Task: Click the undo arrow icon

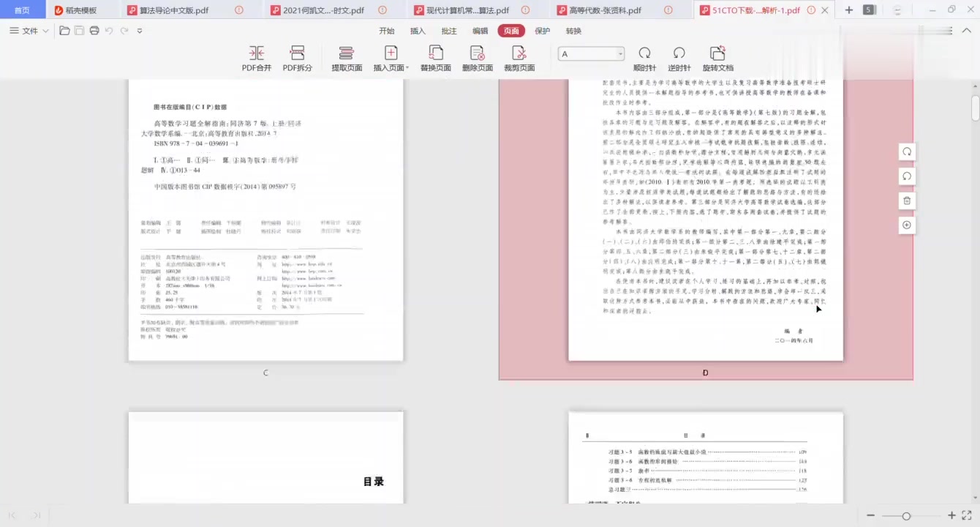Action: click(x=109, y=31)
